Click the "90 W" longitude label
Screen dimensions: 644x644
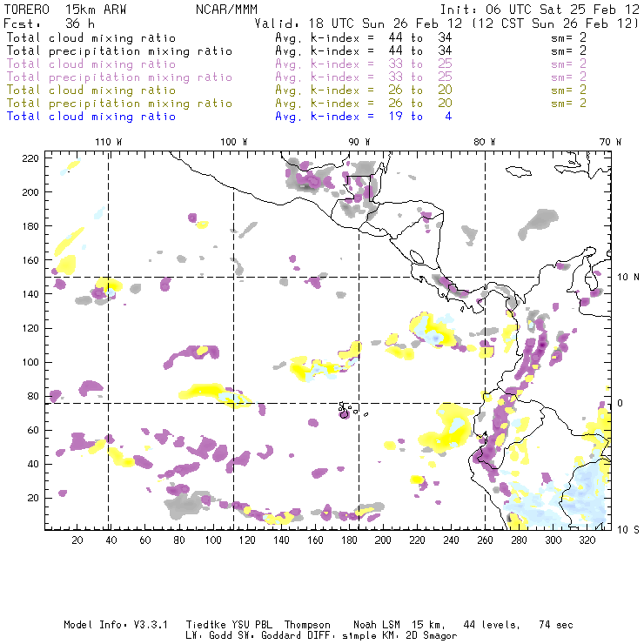point(359,142)
